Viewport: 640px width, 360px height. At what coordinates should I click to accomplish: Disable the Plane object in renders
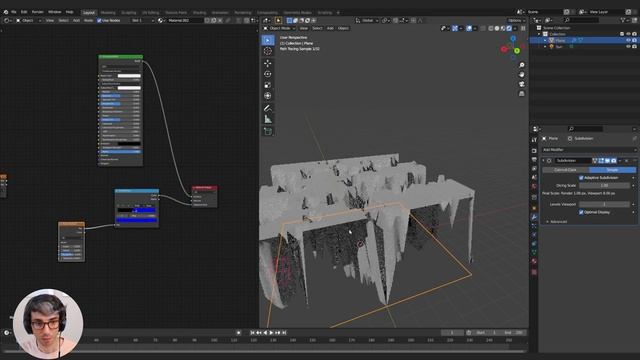coord(634,40)
